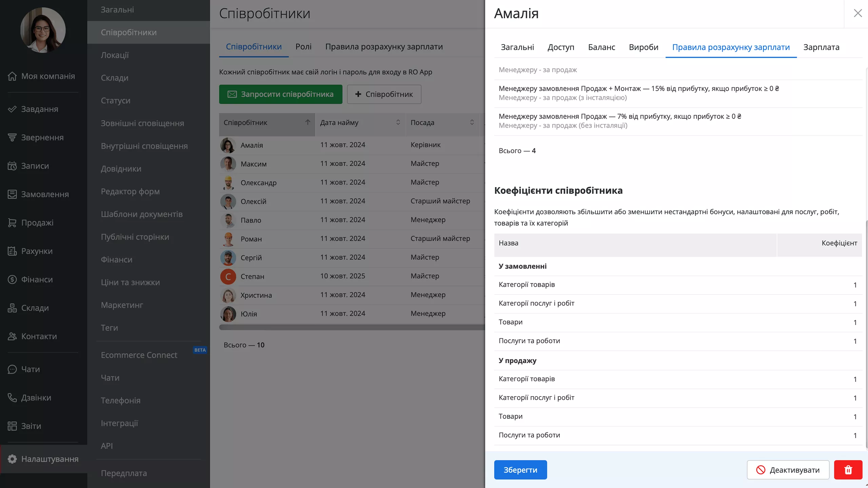Click Степан's orange avatar icon
The height and width of the screenshot is (488, 868).
[228, 276]
